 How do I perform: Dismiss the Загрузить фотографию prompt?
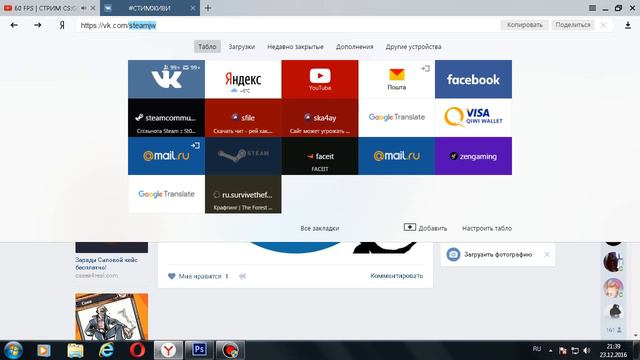pos(547,254)
